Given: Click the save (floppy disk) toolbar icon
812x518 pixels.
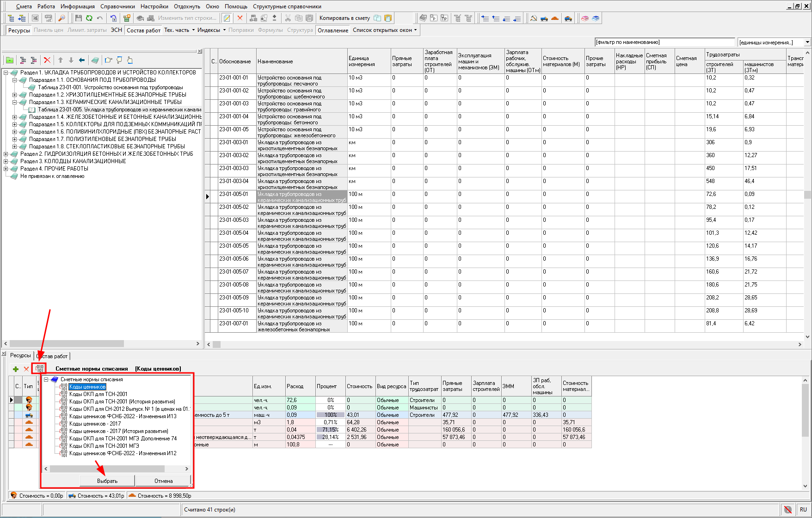Looking at the screenshot, I should pyautogui.click(x=78, y=18).
